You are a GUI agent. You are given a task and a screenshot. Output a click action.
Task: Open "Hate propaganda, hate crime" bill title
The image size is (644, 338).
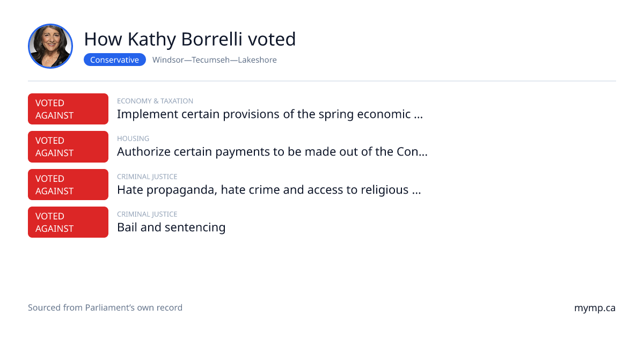269,190
